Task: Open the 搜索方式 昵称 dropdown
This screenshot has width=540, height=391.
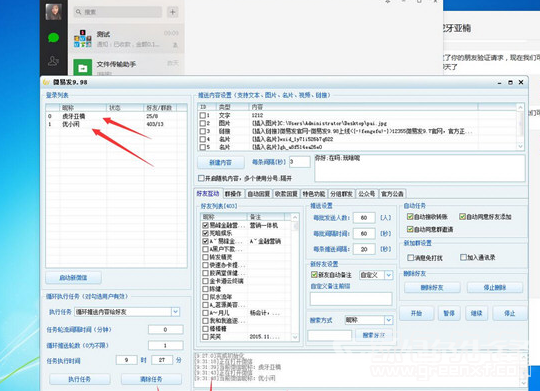Action: click(x=388, y=320)
